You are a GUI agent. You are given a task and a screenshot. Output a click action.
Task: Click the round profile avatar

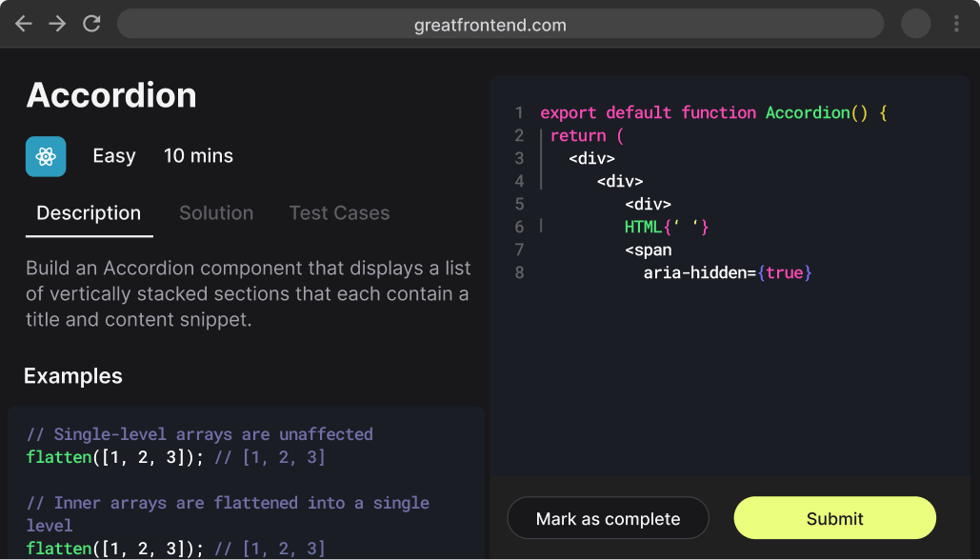click(x=915, y=25)
